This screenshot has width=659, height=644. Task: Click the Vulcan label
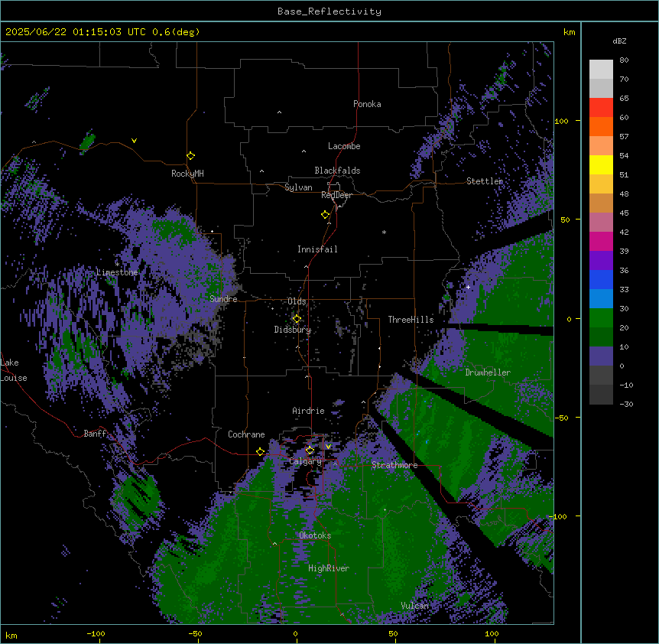(415, 607)
